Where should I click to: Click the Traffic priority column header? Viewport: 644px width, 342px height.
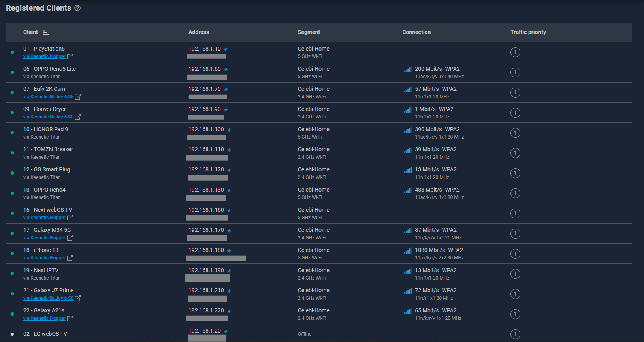528,32
